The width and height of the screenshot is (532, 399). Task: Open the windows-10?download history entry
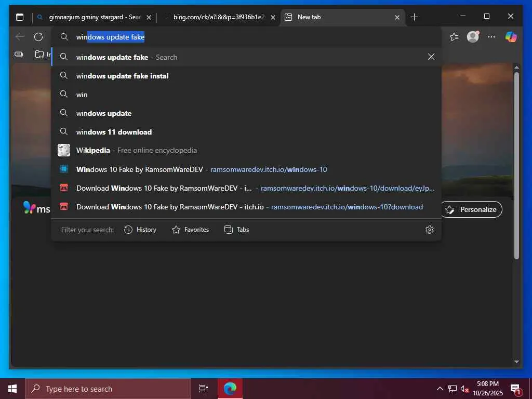[246, 207]
